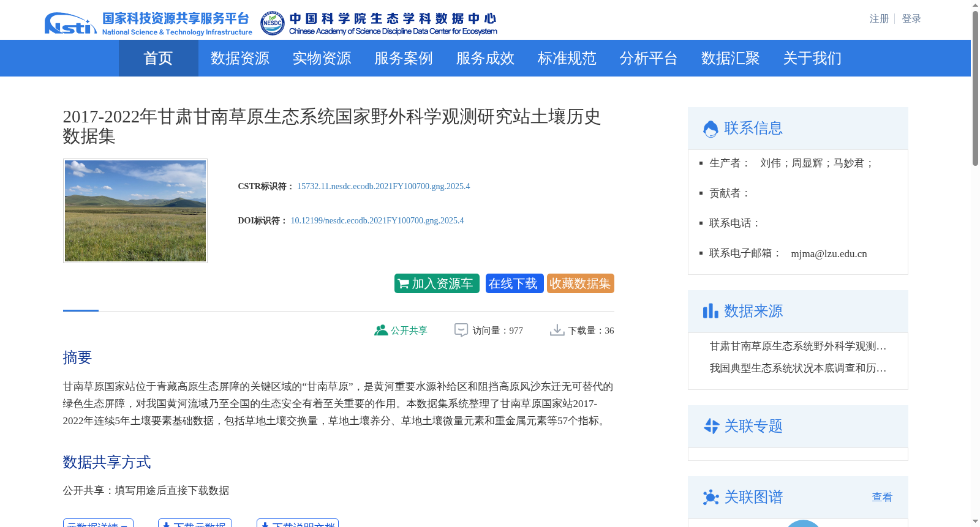
Task: Open data source 甘肃甘南草原生态系统野外科学观测…
Action: pyautogui.click(x=797, y=346)
